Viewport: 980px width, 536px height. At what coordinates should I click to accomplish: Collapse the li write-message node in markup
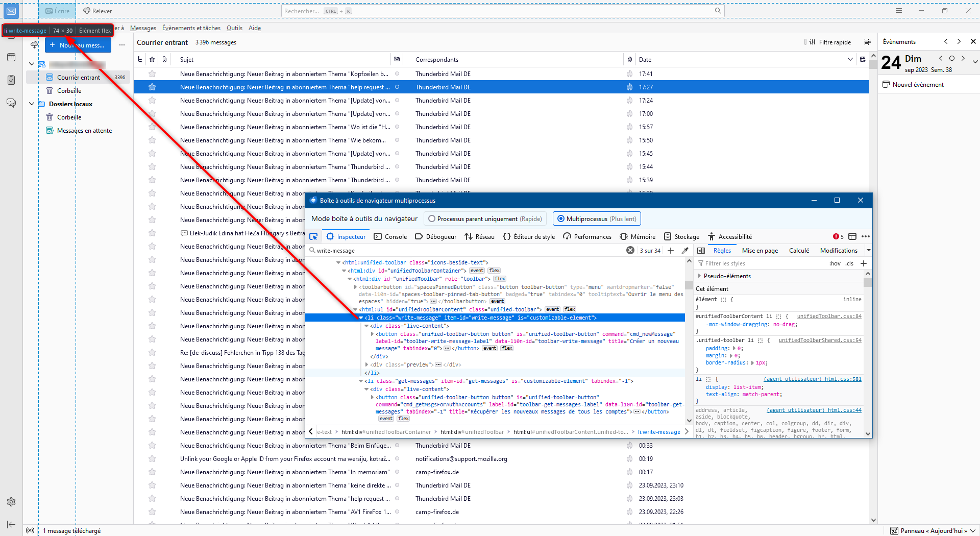tap(361, 318)
